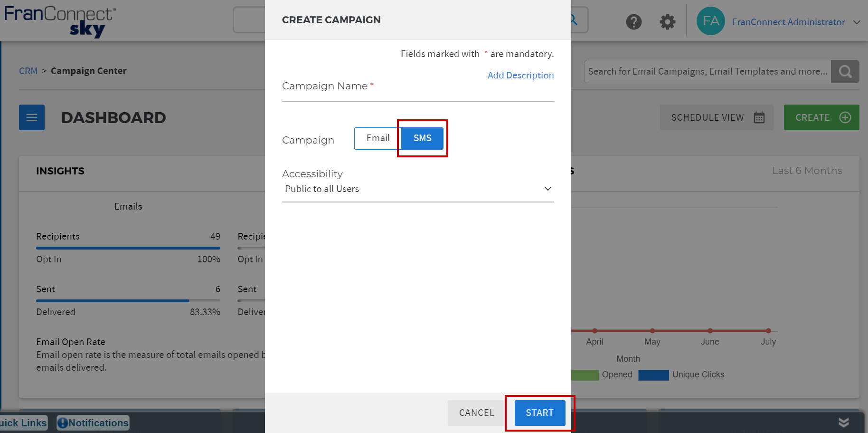Click the FA user avatar
Viewport: 868px width, 433px height.
coord(710,21)
